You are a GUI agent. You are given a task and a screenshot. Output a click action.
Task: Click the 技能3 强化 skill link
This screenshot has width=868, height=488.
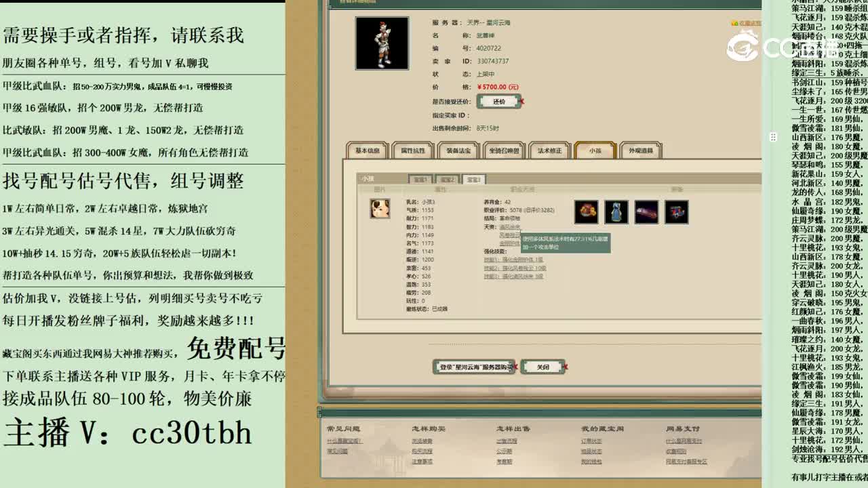click(513, 276)
